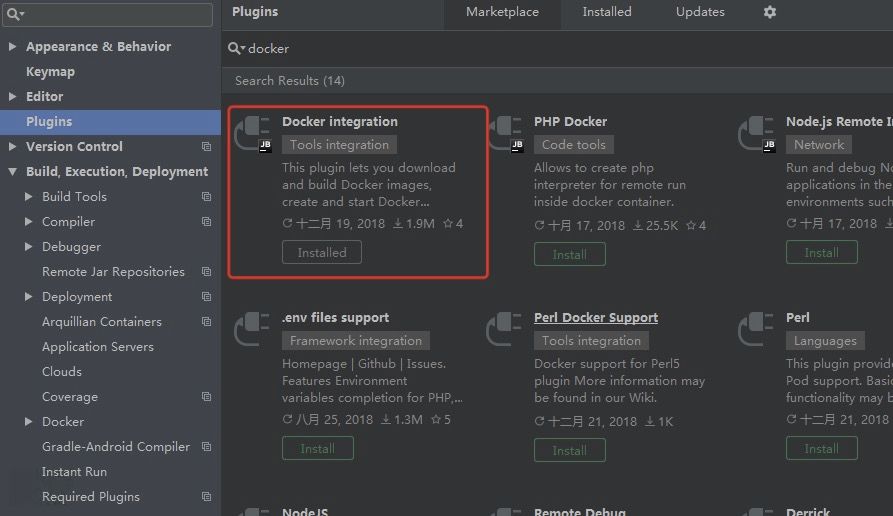
Task: Open the Perl Docker Support link
Action: coord(596,318)
